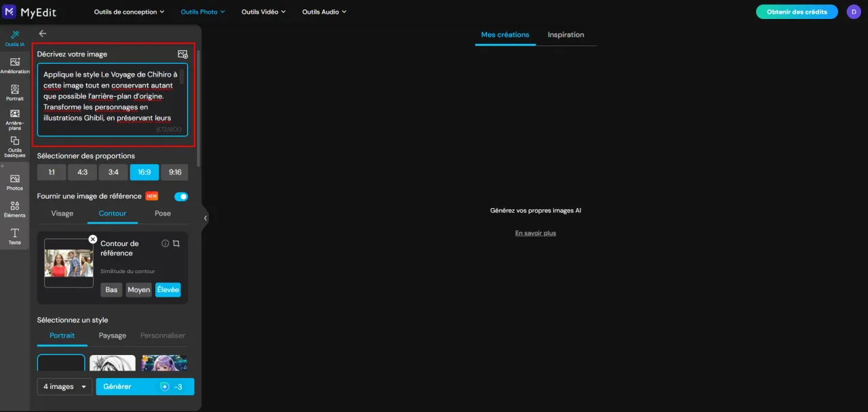Open Outils Audio menu

pyautogui.click(x=324, y=12)
